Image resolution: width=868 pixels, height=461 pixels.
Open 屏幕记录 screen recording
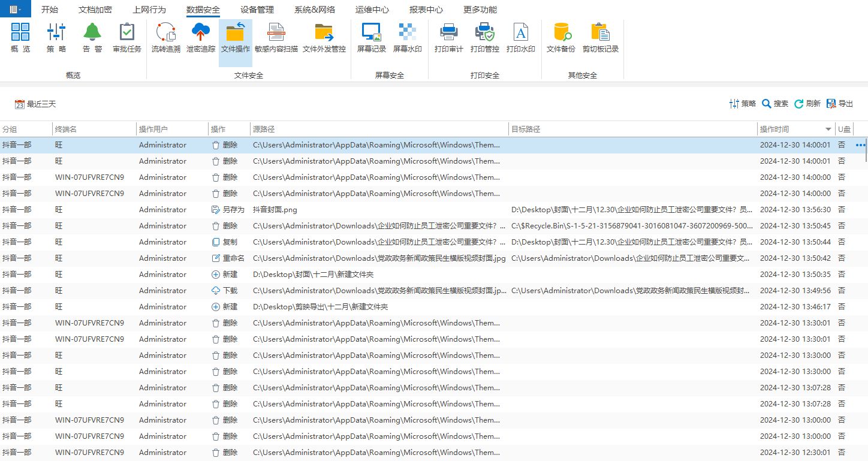click(x=372, y=37)
